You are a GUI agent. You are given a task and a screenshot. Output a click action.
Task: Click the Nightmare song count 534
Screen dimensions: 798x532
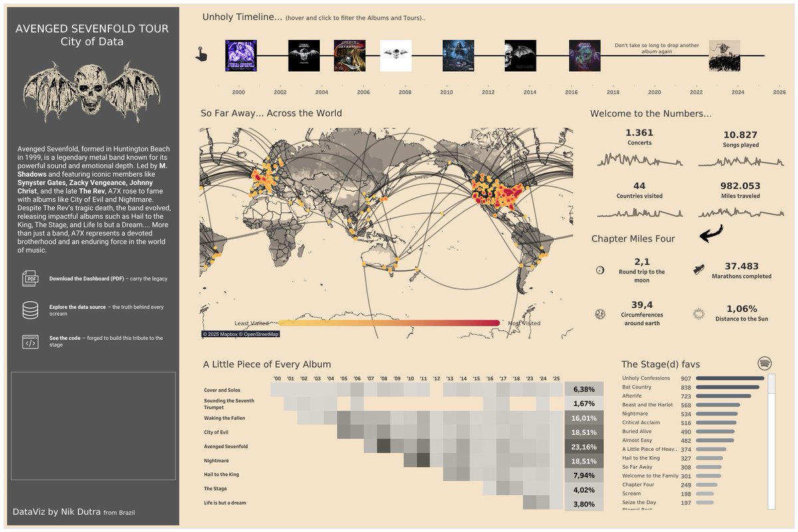coord(686,414)
